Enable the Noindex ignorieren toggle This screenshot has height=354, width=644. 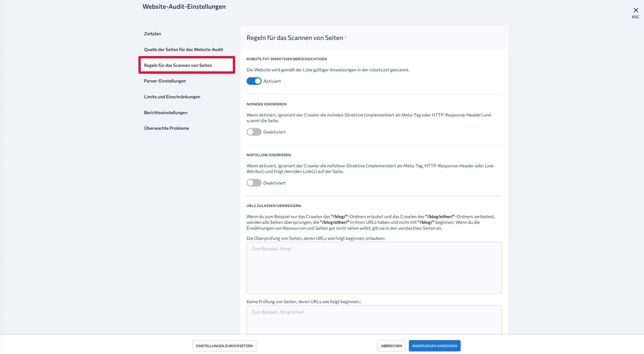point(254,132)
